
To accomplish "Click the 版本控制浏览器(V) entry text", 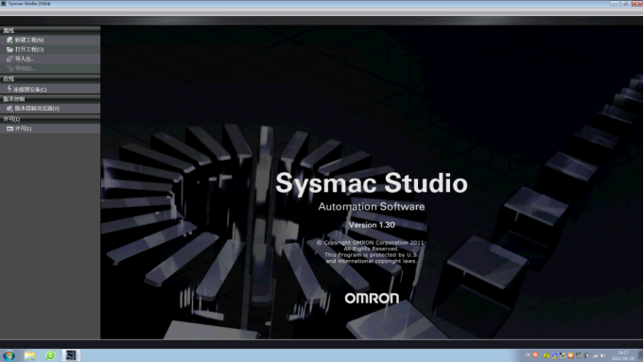I will [37, 109].
